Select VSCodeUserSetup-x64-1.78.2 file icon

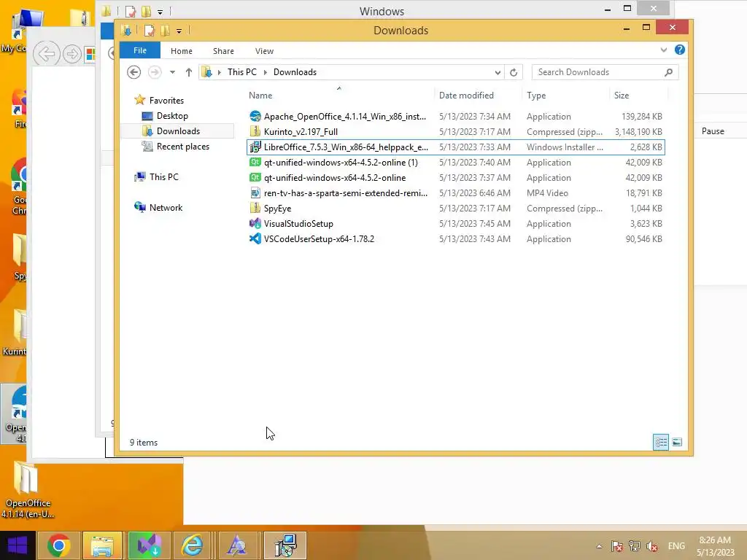[x=255, y=238]
